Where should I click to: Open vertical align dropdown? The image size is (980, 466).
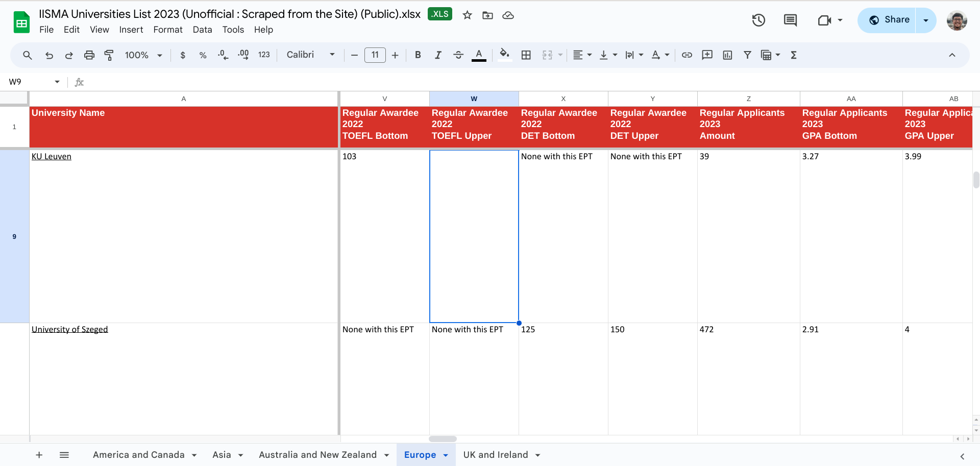click(608, 55)
